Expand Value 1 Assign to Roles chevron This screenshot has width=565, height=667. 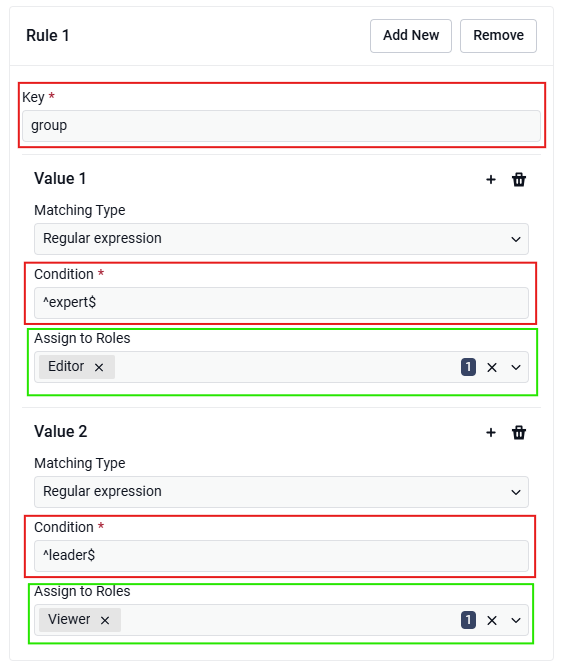click(x=516, y=367)
